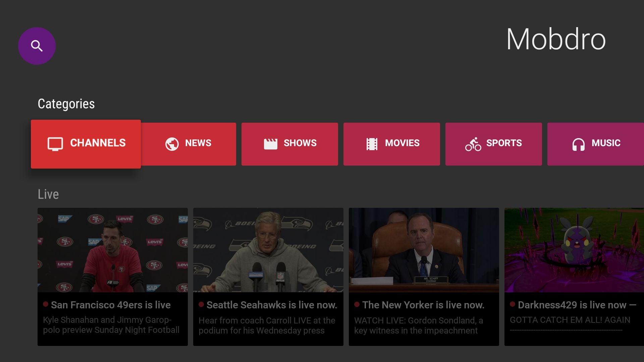Open Darkness429 live stream thumbnail

tap(574, 250)
